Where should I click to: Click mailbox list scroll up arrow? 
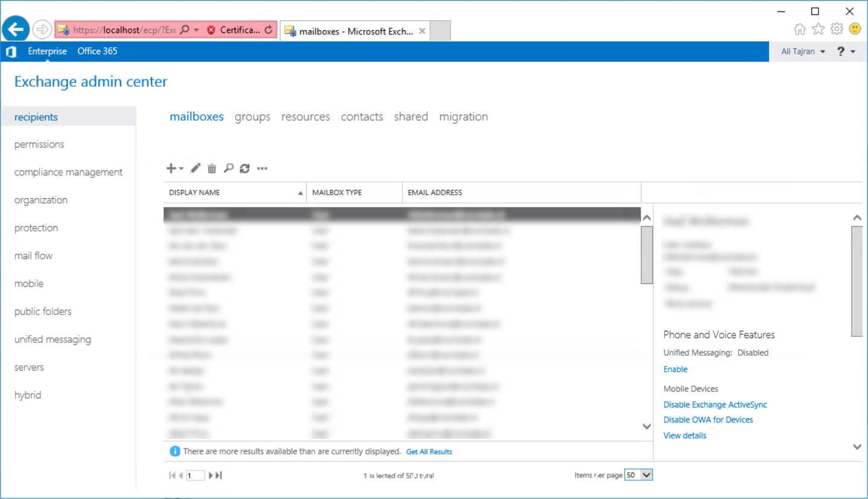point(647,218)
